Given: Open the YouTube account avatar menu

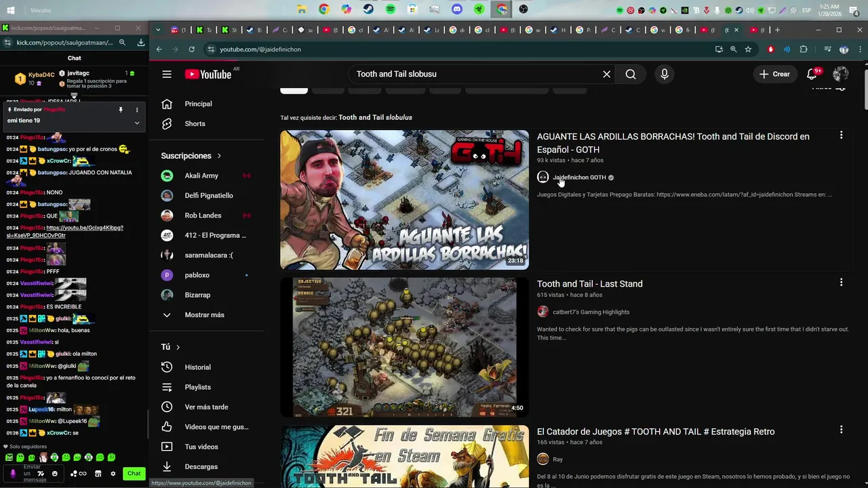Looking at the screenshot, I should tap(841, 74).
